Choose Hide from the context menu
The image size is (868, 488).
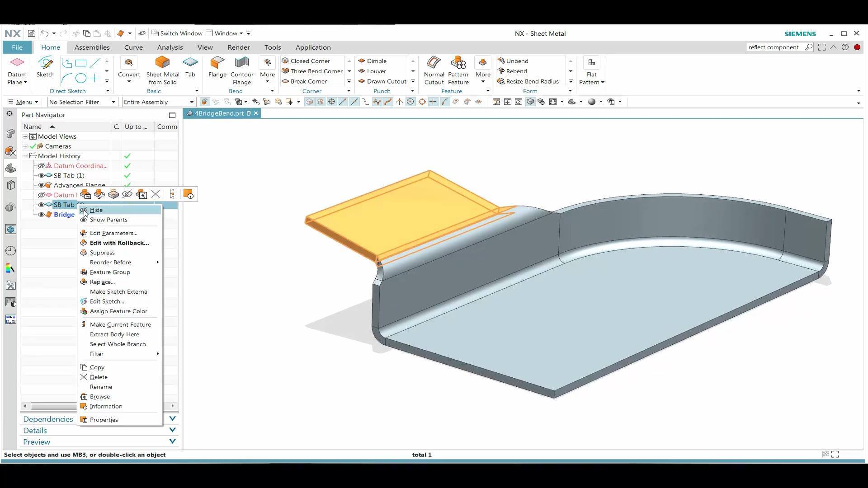120,210
